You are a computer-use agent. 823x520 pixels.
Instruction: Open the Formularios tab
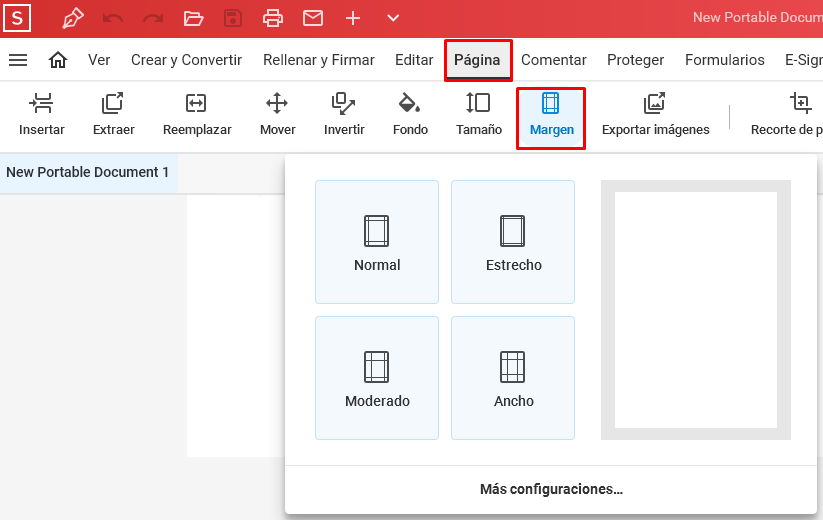(x=724, y=60)
